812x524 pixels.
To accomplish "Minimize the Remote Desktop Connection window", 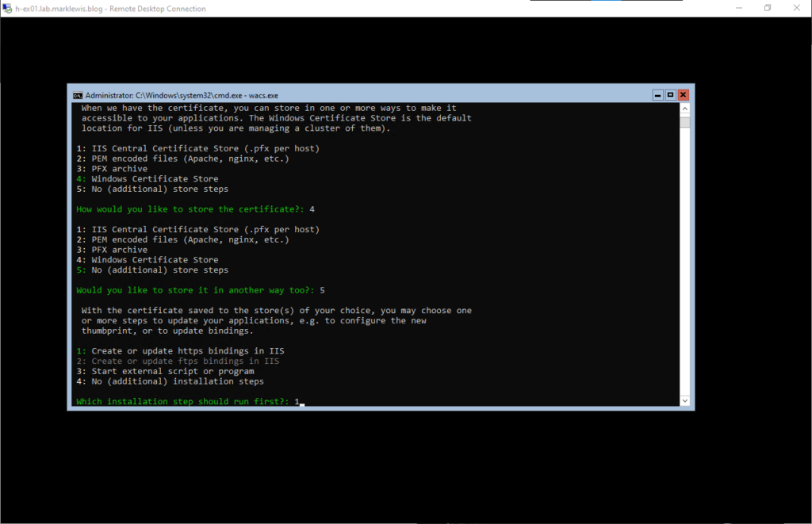I will coord(739,8).
